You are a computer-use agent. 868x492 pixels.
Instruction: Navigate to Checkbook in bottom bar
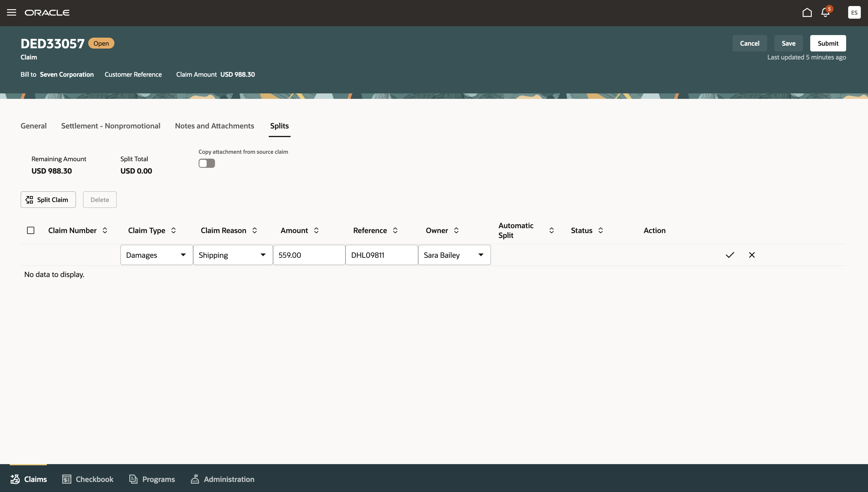(x=88, y=479)
